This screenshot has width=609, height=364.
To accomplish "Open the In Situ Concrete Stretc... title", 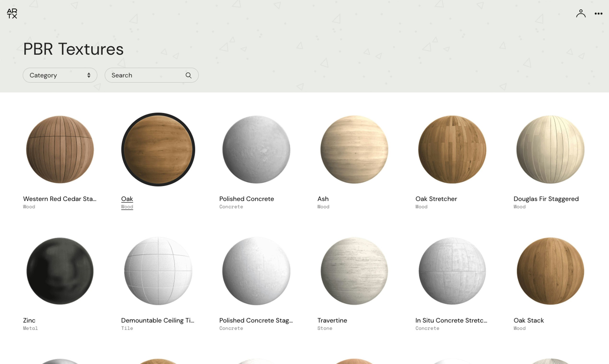I will pyautogui.click(x=451, y=320).
